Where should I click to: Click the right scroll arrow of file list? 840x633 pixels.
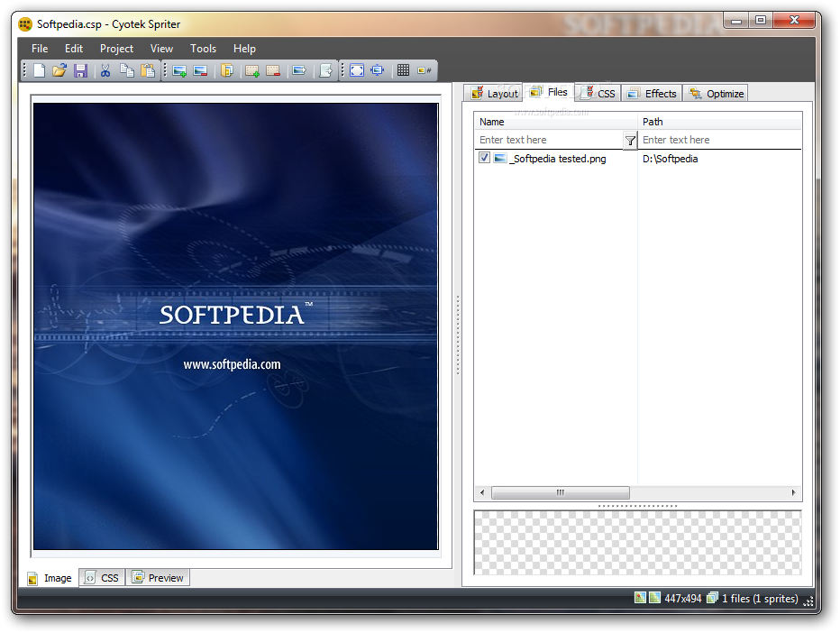click(793, 492)
